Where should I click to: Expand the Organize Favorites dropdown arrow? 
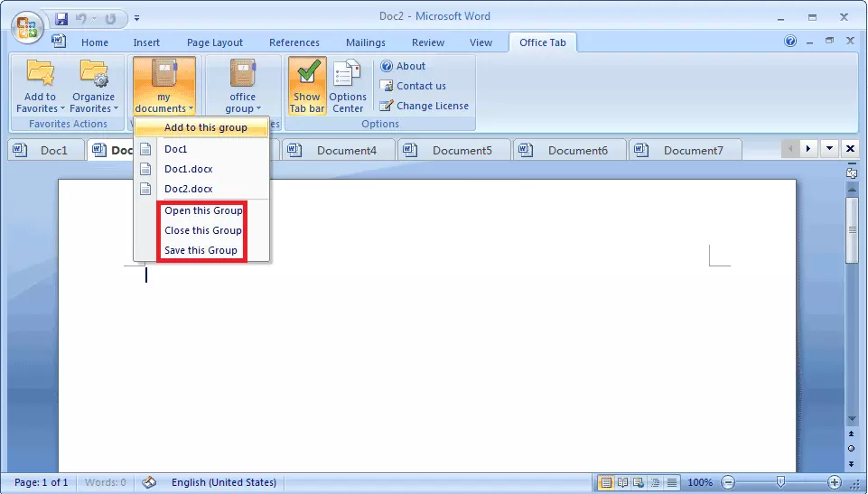pos(116,108)
